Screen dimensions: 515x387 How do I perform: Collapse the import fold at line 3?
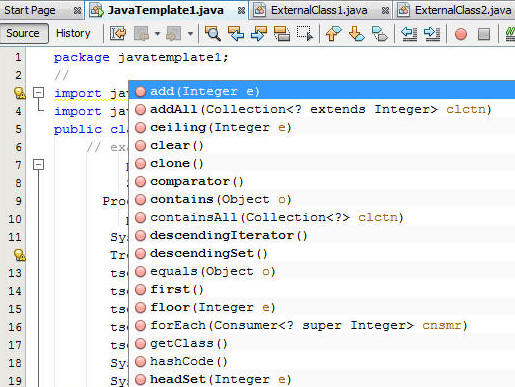click(x=39, y=93)
